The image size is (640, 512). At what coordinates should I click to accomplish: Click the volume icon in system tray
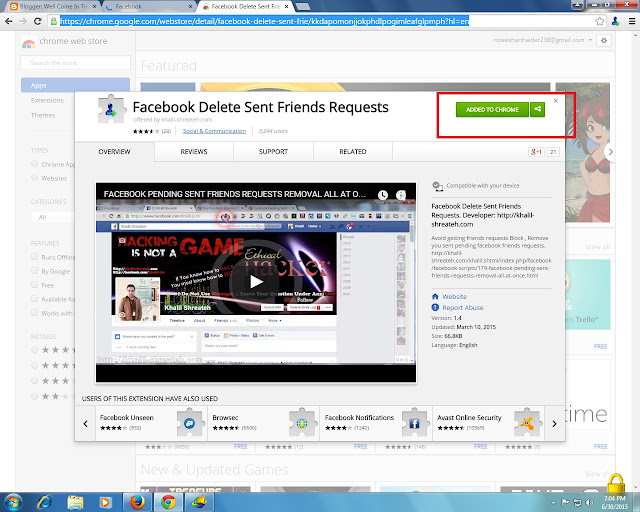[589, 502]
